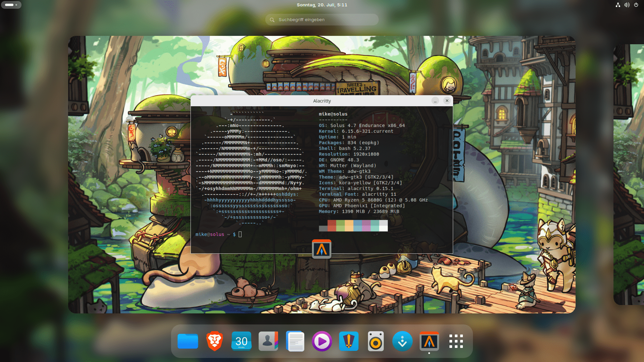Screen dimensions: 644x362
Task: Open the Files folder icon in dock
Action: tap(188, 341)
